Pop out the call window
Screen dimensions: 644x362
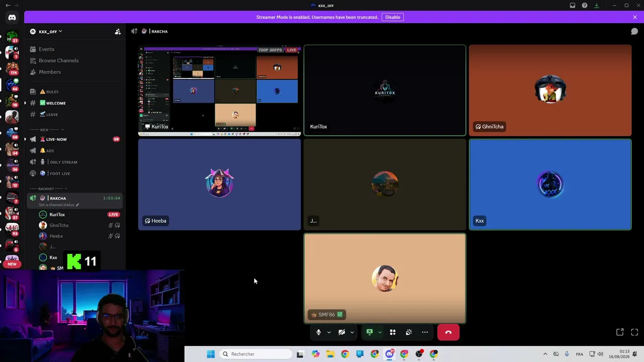point(620,332)
